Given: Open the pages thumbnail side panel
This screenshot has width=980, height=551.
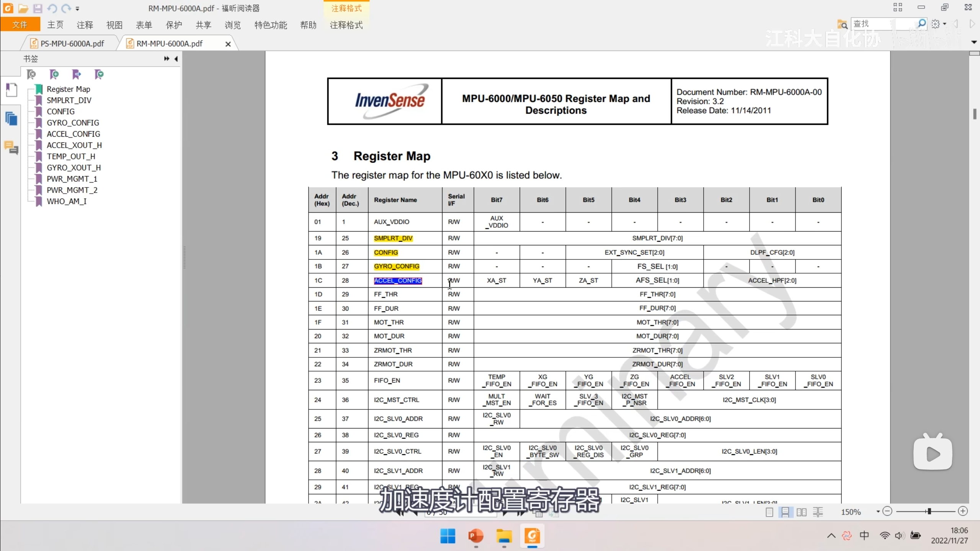Looking at the screenshot, I should pos(11,119).
